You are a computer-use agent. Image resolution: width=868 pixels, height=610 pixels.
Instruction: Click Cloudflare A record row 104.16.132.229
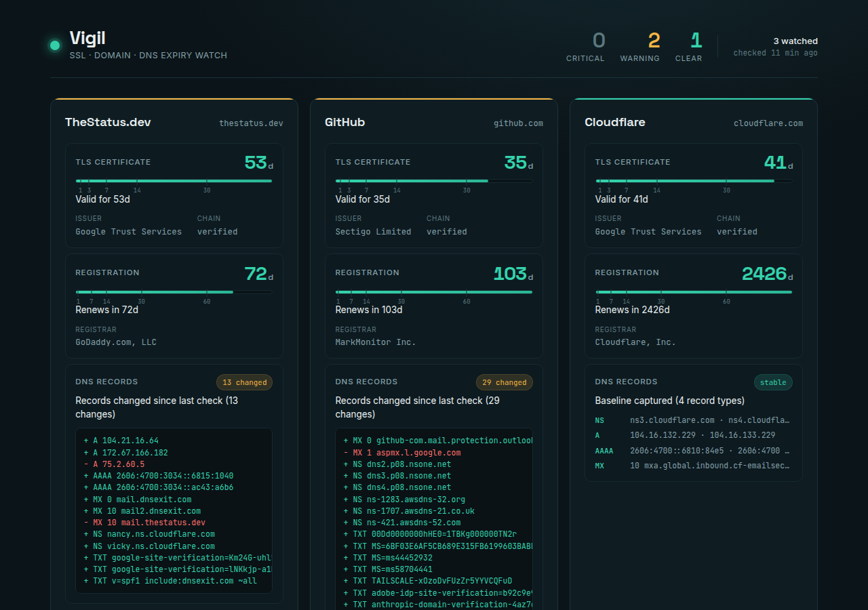[x=693, y=435]
